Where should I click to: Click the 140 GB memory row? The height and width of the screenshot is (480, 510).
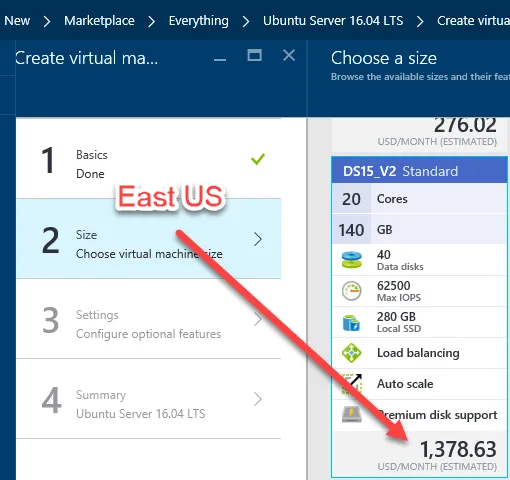419,229
